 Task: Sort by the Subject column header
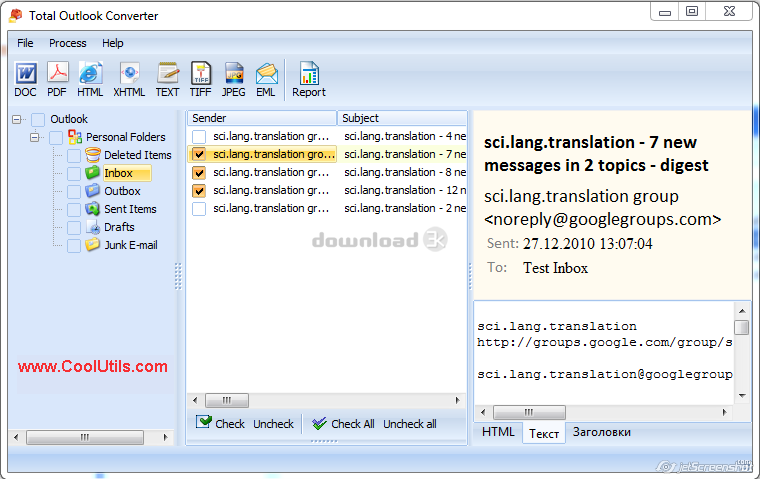(x=402, y=118)
